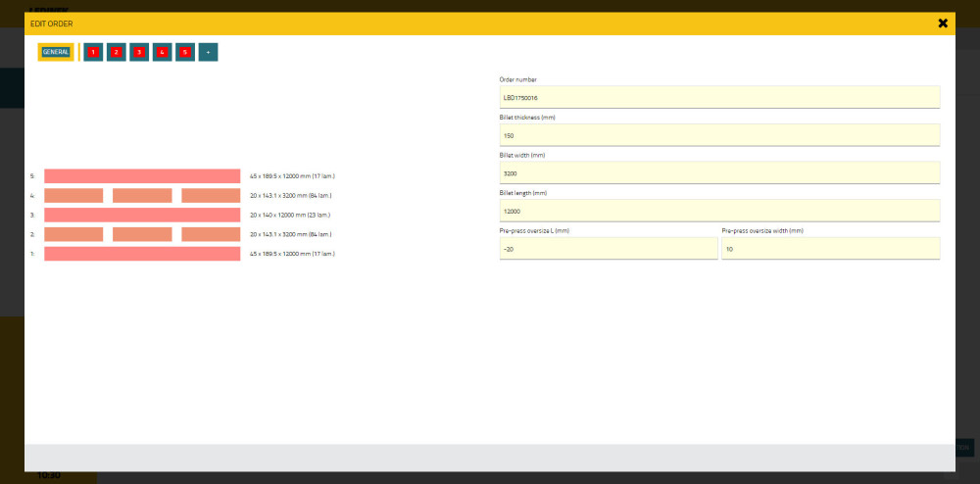Open layer tab 1
The height and width of the screenshot is (484, 980).
point(93,53)
